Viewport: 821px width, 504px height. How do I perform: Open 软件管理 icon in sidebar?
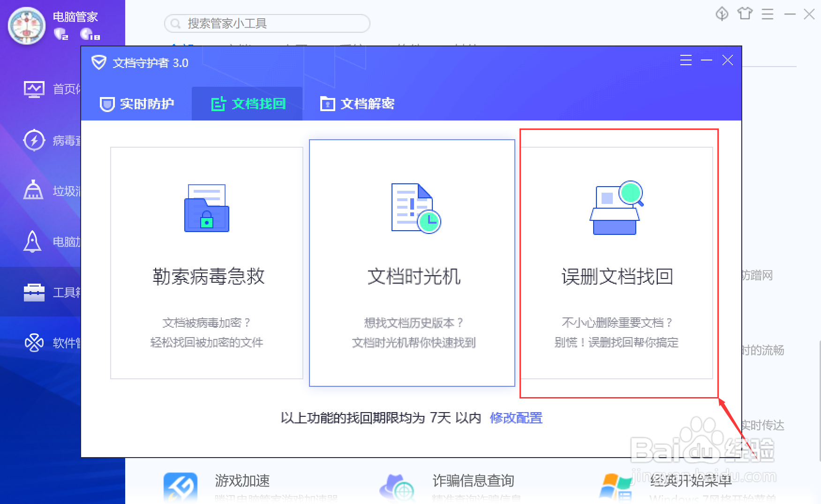tap(34, 343)
